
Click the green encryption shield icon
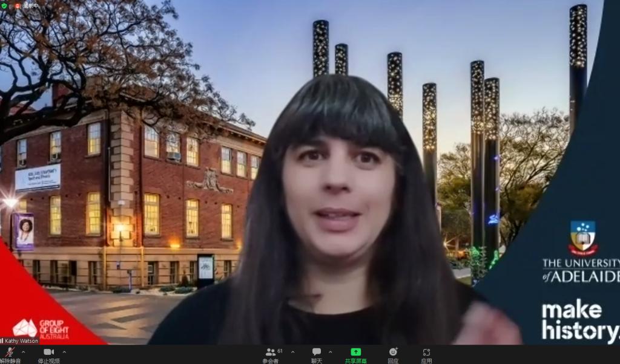click(5, 5)
